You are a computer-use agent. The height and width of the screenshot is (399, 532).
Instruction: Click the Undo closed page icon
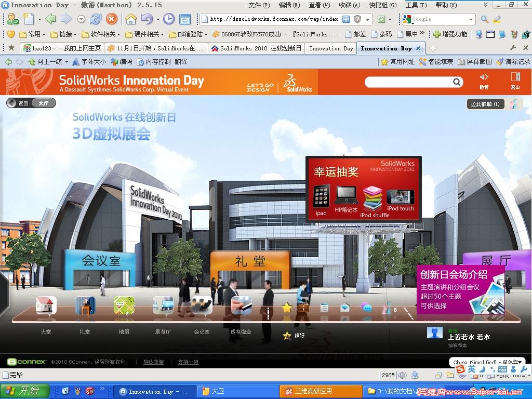[147, 19]
